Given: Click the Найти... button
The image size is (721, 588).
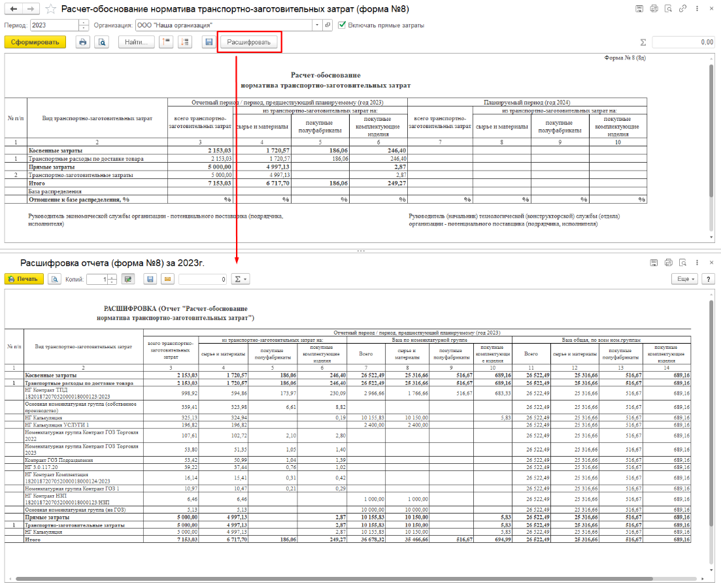Looking at the screenshot, I should (137, 42).
